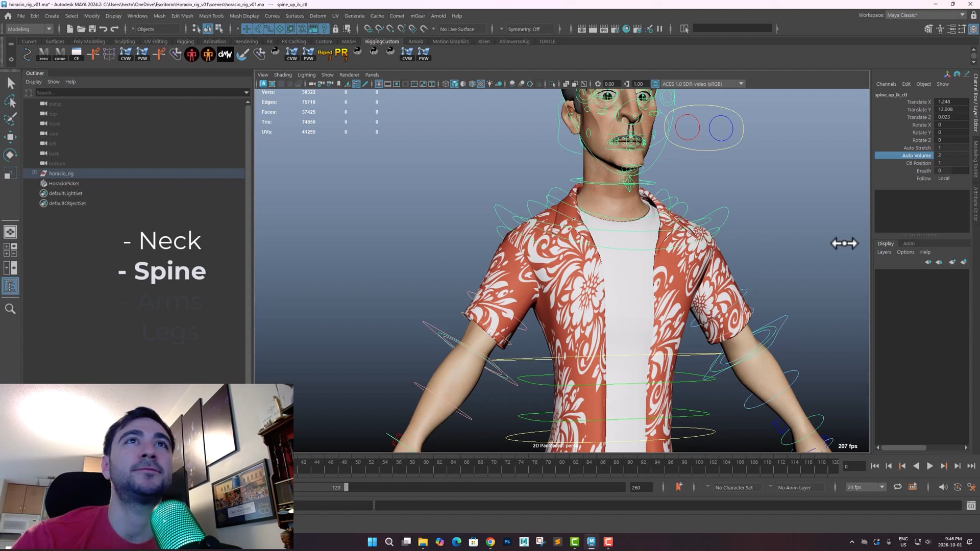This screenshot has width=980, height=551.
Task: Switch to the Anim tab in layer editor
Action: pyautogui.click(x=909, y=243)
